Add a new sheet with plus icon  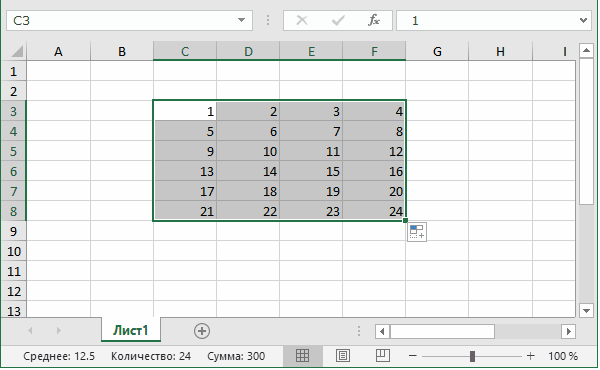[x=202, y=331]
